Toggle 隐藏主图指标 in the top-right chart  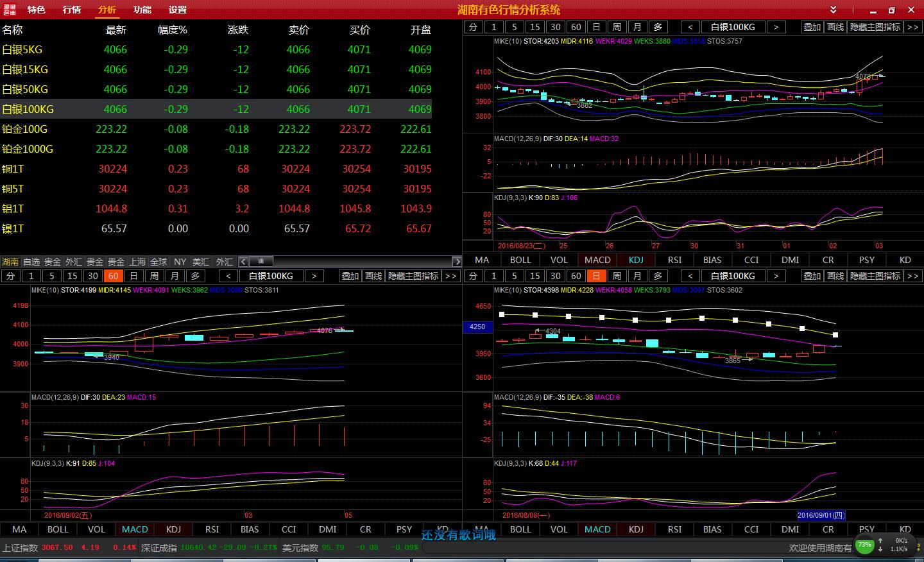(875, 27)
